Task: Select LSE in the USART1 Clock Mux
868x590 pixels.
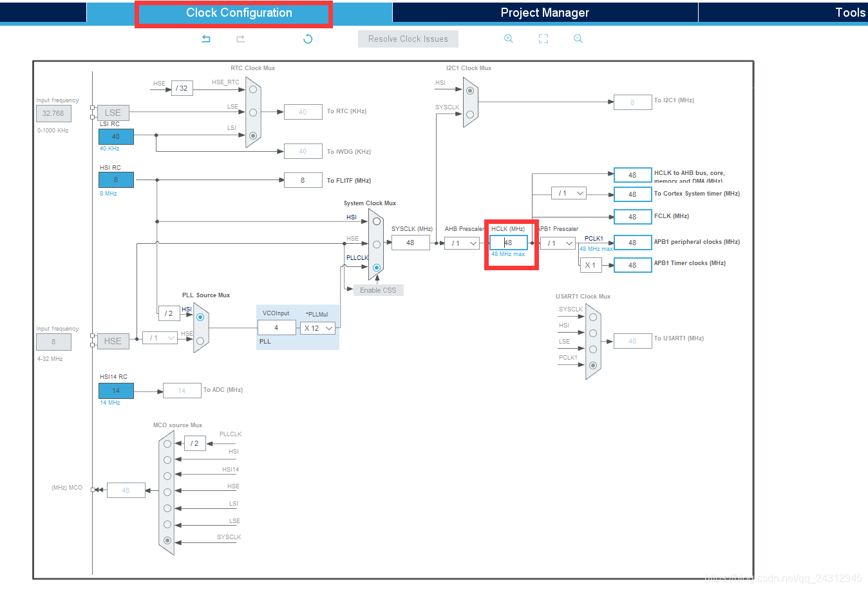Action: (x=593, y=349)
